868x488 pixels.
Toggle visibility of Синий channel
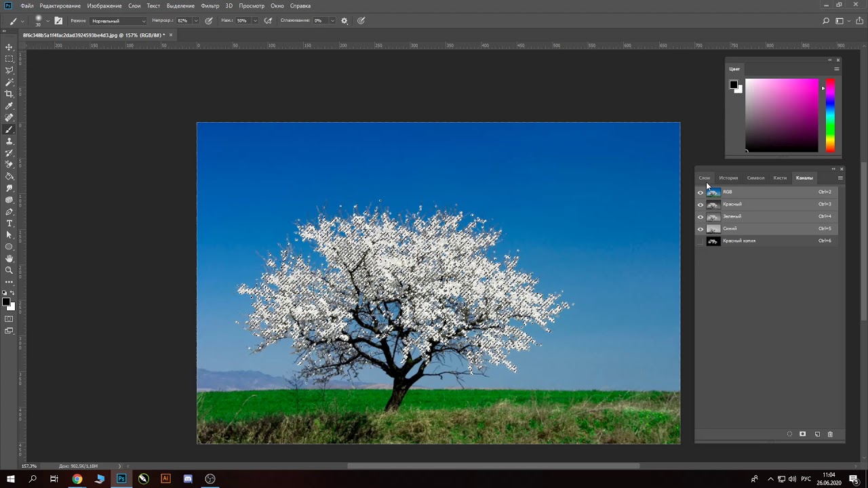coord(701,228)
